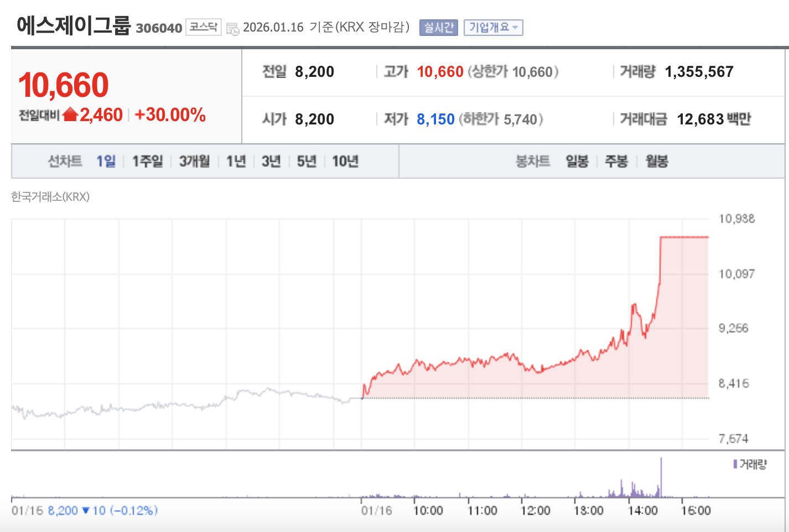789x532 pixels.
Task: Open the 주봉 weekly candle chart
Action: pos(616,161)
